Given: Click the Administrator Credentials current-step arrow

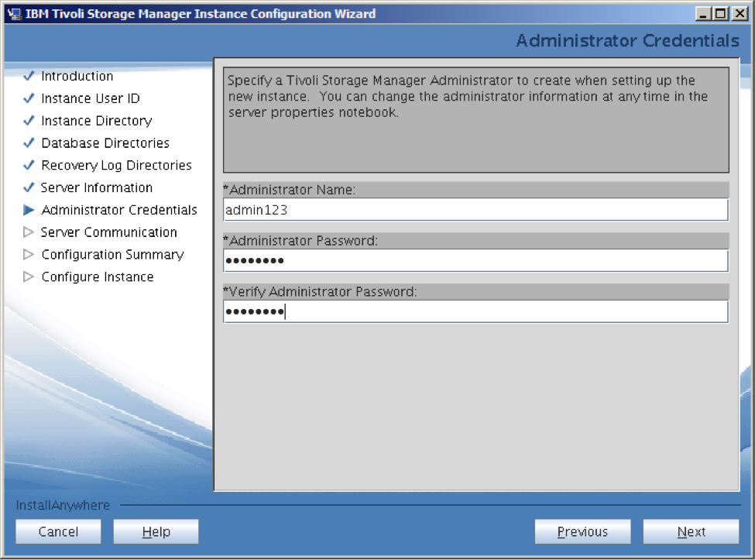Looking at the screenshot, I should [x=29, y=210].
